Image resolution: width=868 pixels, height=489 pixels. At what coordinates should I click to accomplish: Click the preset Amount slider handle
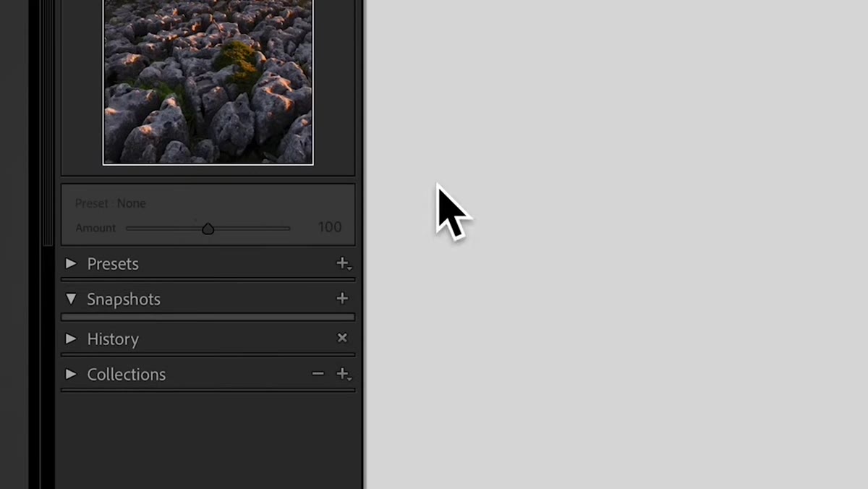coord(208,229)
